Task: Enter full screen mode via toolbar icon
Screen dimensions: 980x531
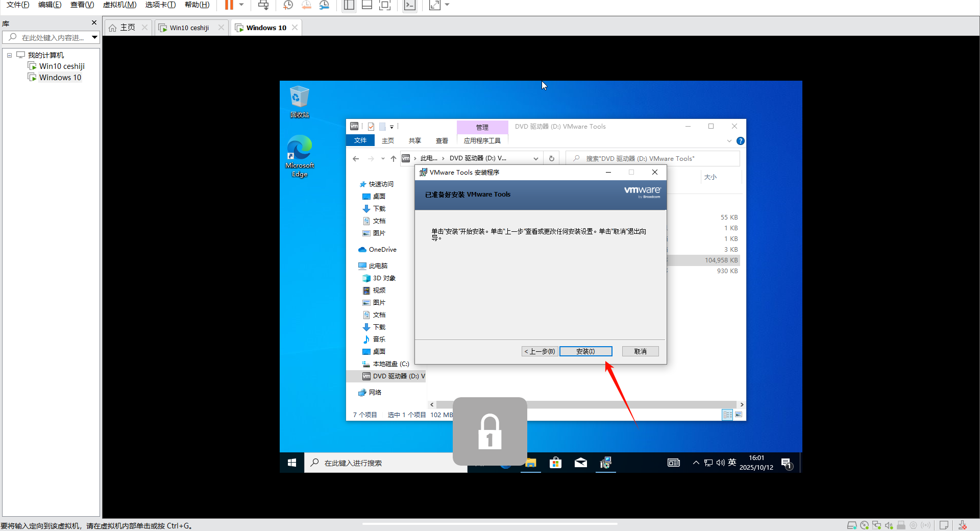Action: tap(434, 5)
